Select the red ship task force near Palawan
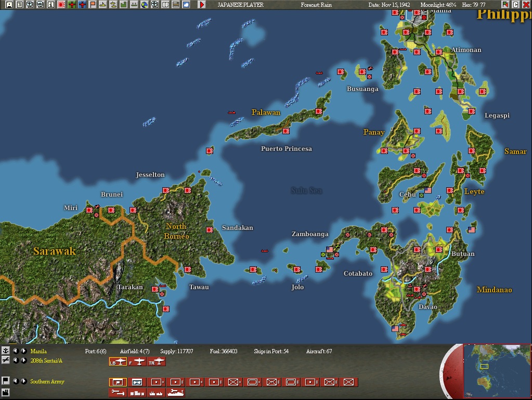The image size is (532, 400). click(x=231, y=112)
